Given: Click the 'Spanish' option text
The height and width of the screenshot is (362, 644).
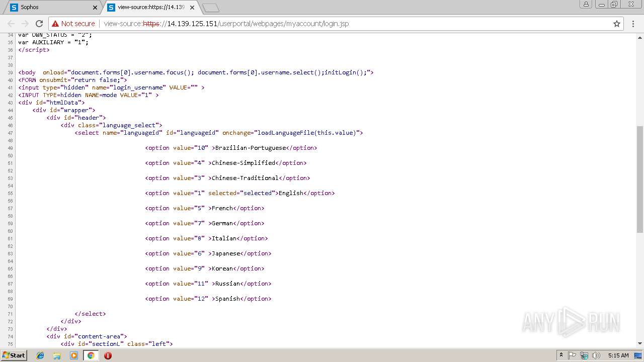Looking at the screenshot, I should coord(227,299).
